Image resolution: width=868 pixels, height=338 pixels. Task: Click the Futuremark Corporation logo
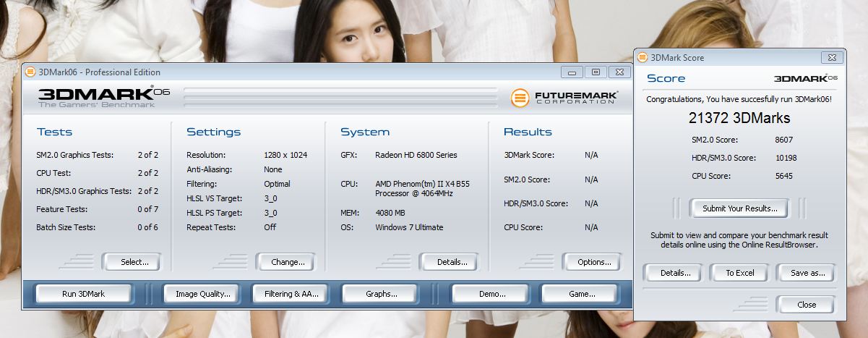(564, 98)
